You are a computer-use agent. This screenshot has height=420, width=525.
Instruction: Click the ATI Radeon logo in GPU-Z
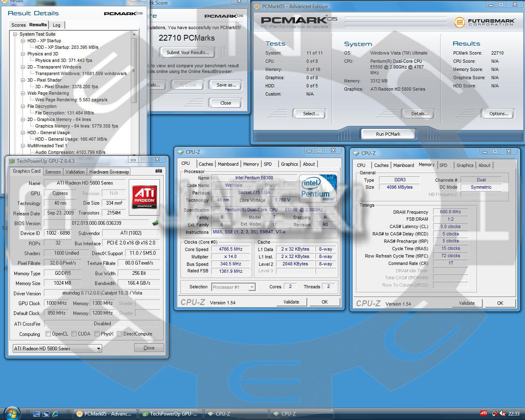[144, 197]
